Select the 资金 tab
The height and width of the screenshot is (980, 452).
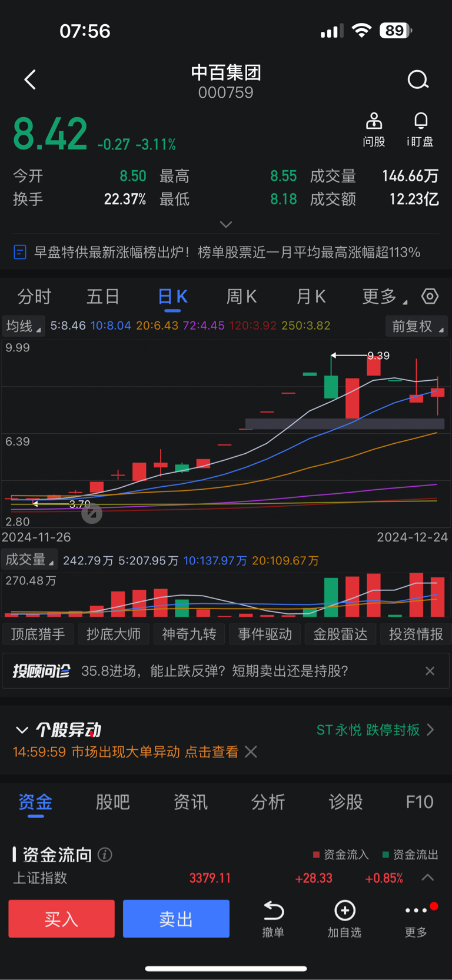(x=35, y=802)
